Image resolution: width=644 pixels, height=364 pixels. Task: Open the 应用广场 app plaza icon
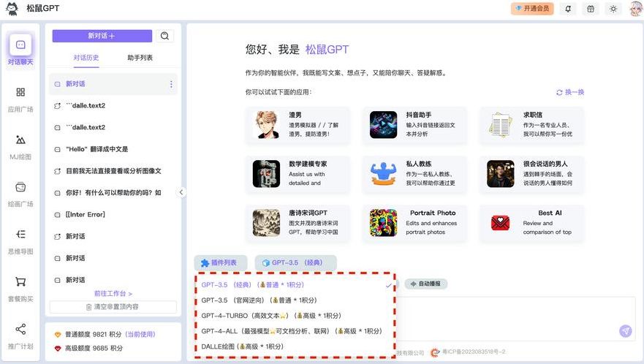[20, 92]
